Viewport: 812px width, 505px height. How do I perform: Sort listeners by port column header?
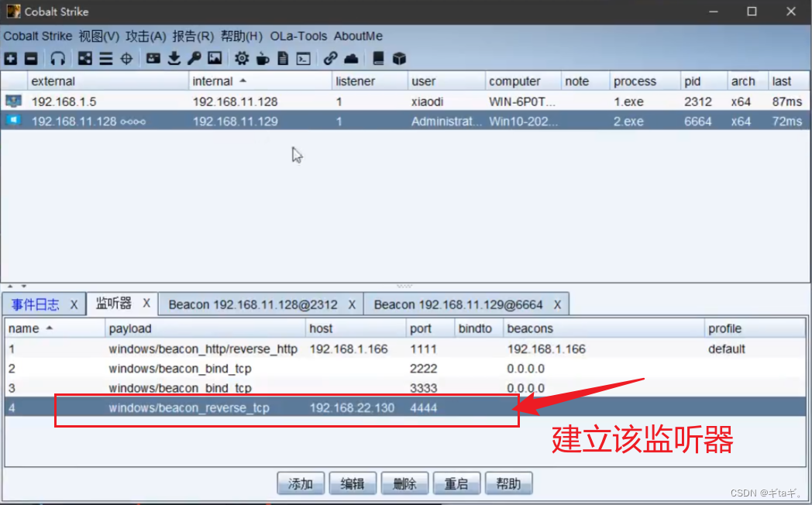coord(430,328)
